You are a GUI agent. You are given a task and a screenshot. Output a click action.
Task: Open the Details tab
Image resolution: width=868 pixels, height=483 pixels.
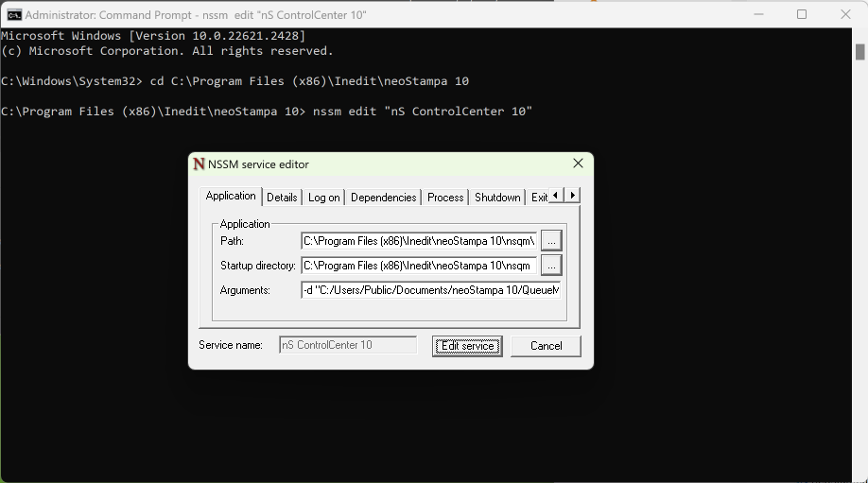tap(282, 197)
